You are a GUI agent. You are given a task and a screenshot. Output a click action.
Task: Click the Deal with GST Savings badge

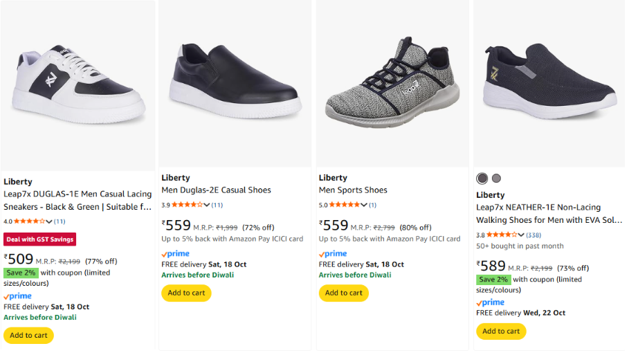(x=39, y=239)
